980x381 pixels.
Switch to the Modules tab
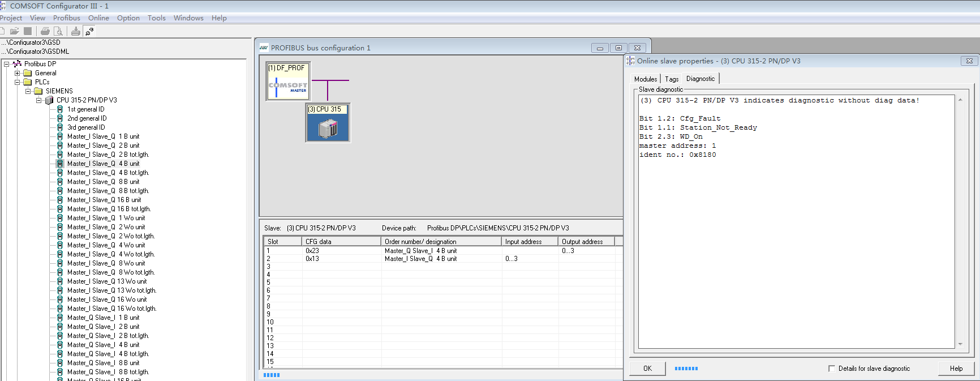(646, 79)
